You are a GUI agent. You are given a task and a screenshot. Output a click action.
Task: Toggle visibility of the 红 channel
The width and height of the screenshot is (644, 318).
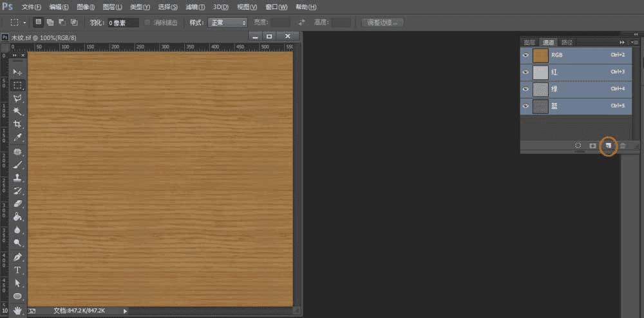[526, 72]
